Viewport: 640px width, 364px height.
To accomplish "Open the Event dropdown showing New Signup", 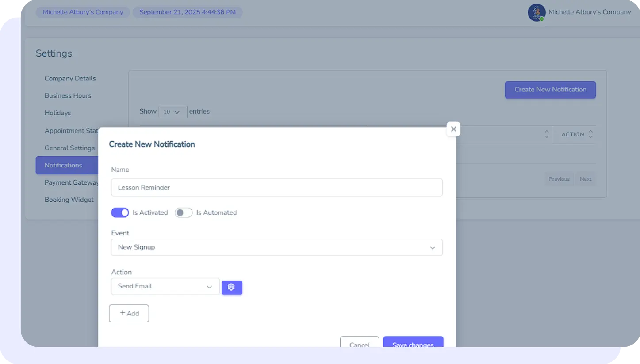I will [276, 247].
